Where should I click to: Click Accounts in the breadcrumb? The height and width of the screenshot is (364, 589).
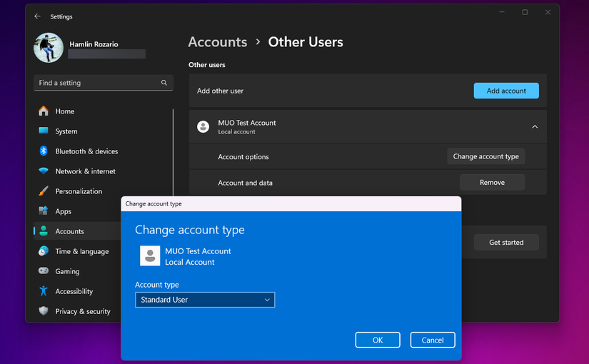tap(218, 42)
